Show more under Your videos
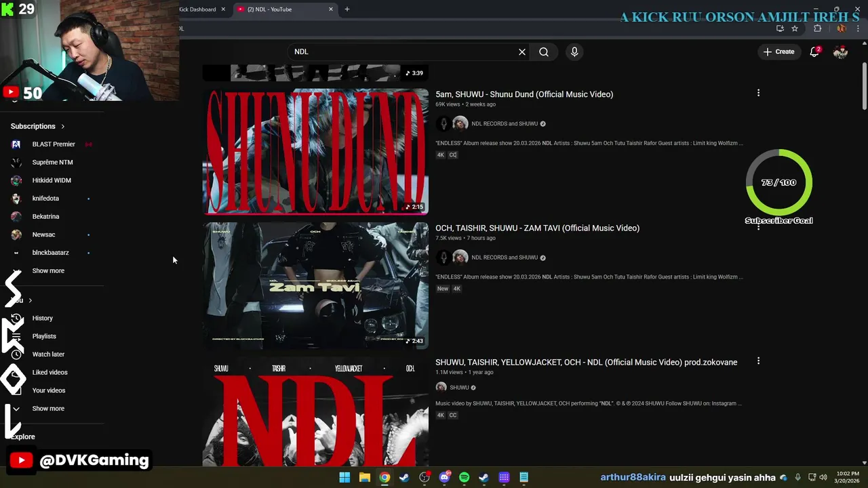Image resolution: width=868 pixels, height=488 pixels. (48, 408)
